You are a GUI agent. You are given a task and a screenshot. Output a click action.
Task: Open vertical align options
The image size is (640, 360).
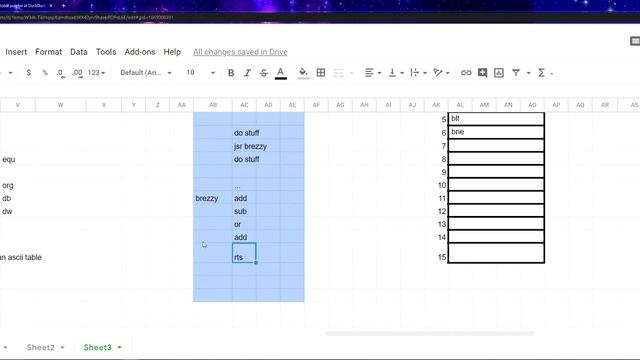pyautogui.click(x=396, y=73)
